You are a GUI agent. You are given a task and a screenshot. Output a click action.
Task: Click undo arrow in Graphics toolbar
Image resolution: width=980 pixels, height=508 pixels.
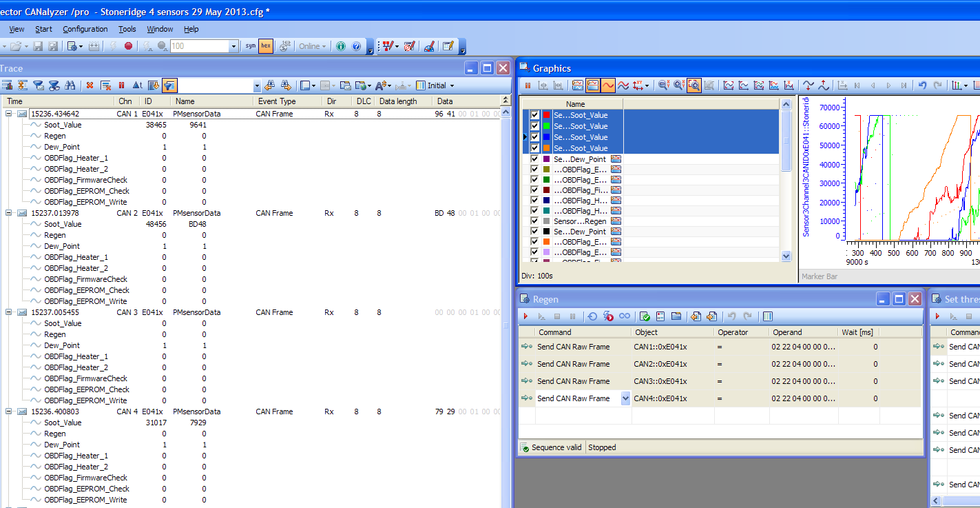pyautogui.click(x=923, y=85)
